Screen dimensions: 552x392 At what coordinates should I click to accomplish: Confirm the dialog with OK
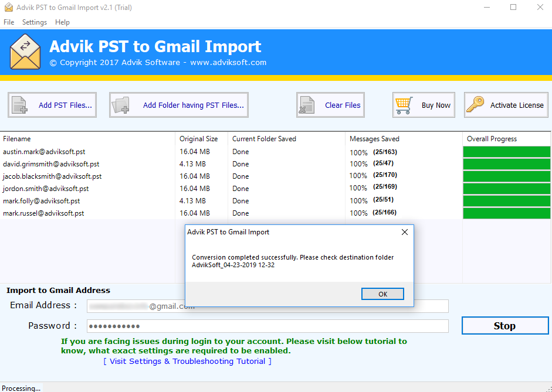pos(382,294)
